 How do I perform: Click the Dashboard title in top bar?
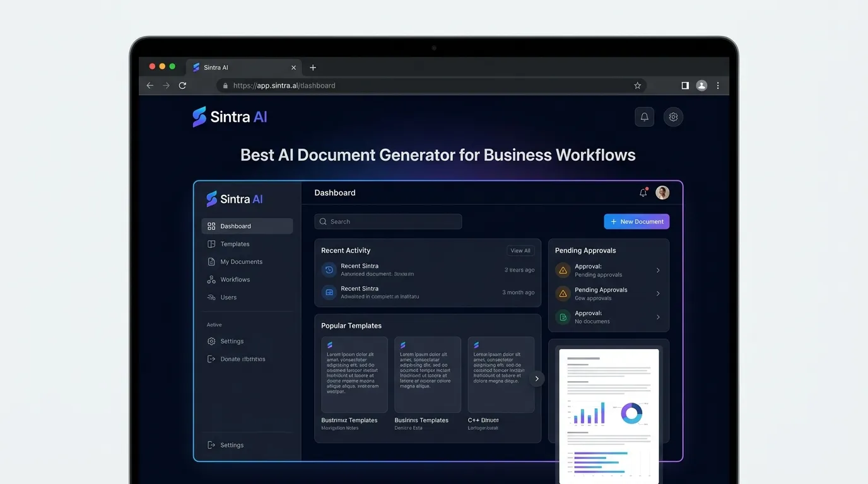coord(335,193)
